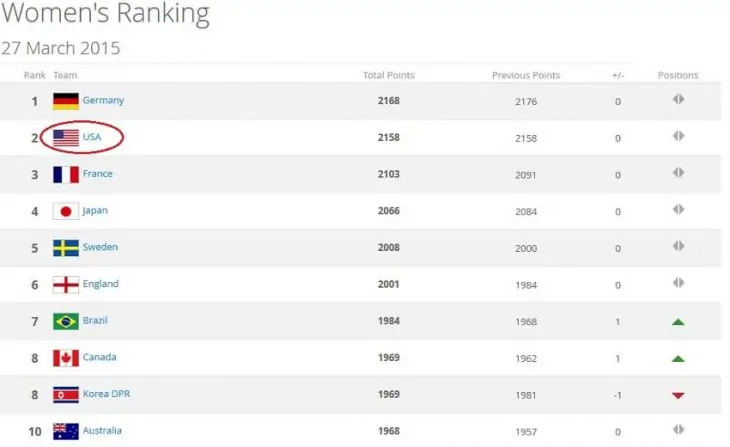Click the USA flag icon
The image size is (730, 447).
66,138
